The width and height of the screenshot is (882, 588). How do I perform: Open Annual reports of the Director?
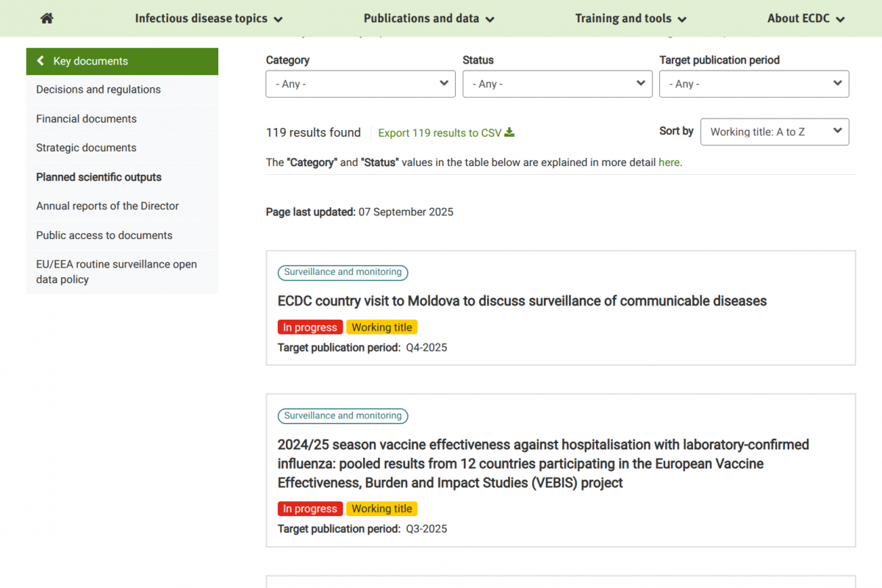pyautogui.click(x=107, y=206)
